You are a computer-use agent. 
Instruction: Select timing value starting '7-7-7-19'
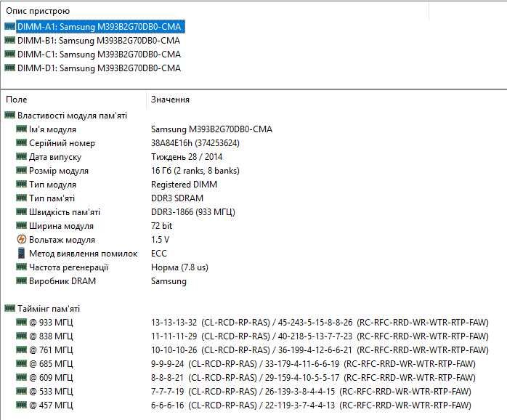pos(311,392)
